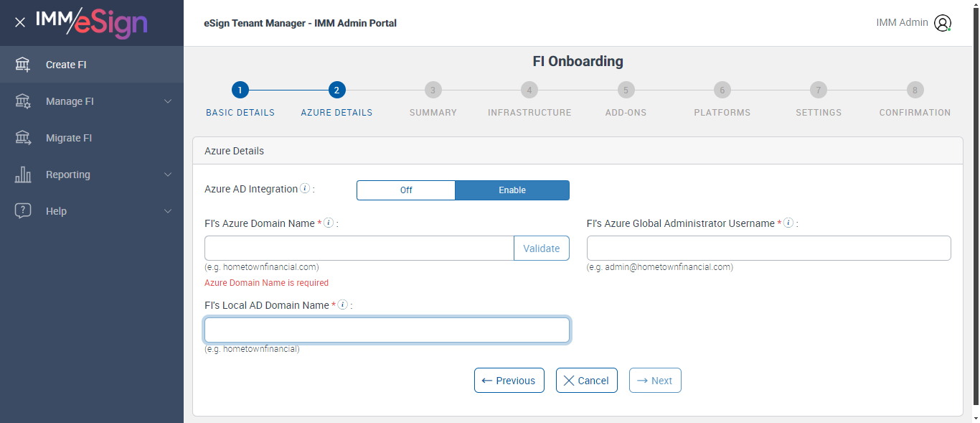Click info icon beside Local AD Domain Name

click(x=343, y=305)
